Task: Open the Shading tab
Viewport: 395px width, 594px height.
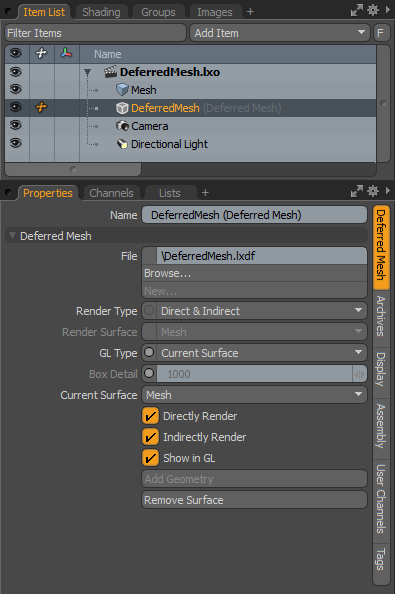Action: (x=101, y=12)
